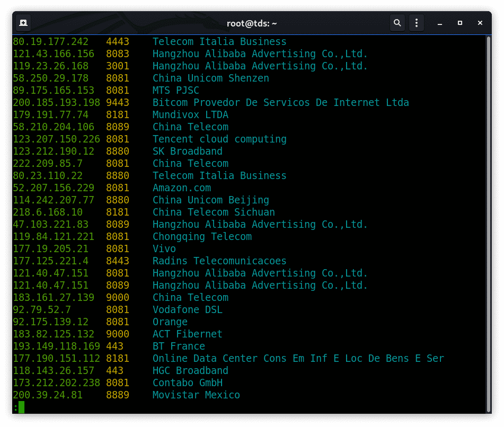The width and height of the screenshot is (504, 427).
Task: Click 'Vodafone DSL' provider name
Action: [188, 310]
